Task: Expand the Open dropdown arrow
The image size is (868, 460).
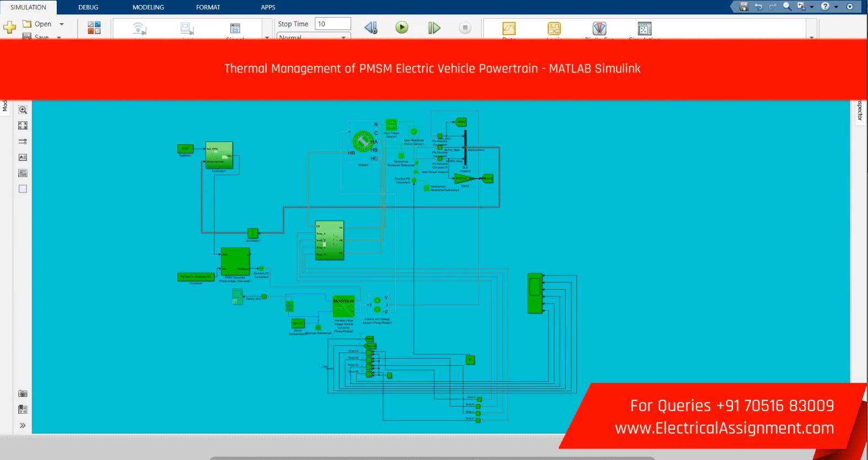Action: [x=62, y=24]
